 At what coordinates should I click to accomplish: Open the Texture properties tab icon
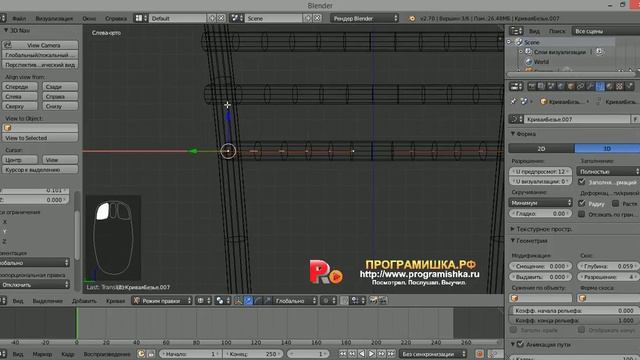click(x=620, y=86)
